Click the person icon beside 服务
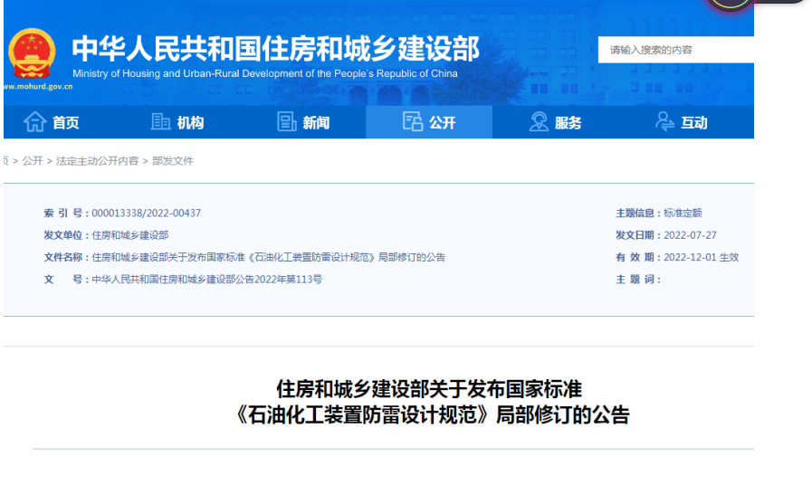 tap(539, 122)
